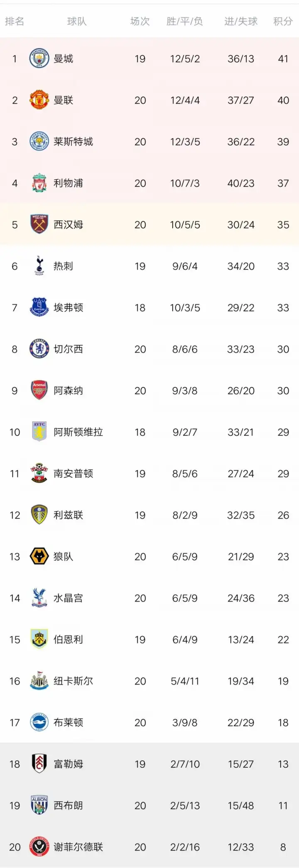Image resolution: width=299 pixels, height=868 pixels.
Task: Click the Arsenal crest icon
Action: (39, 391)
